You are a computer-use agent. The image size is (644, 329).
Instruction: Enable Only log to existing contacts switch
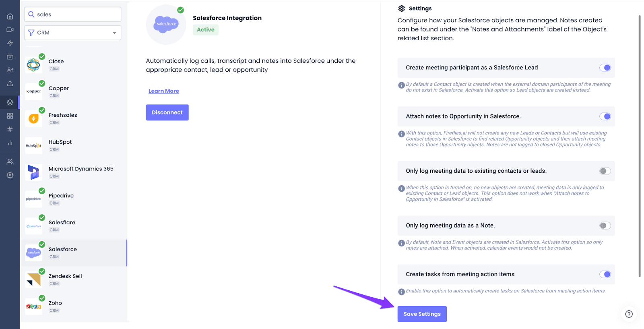pos(605,171)
